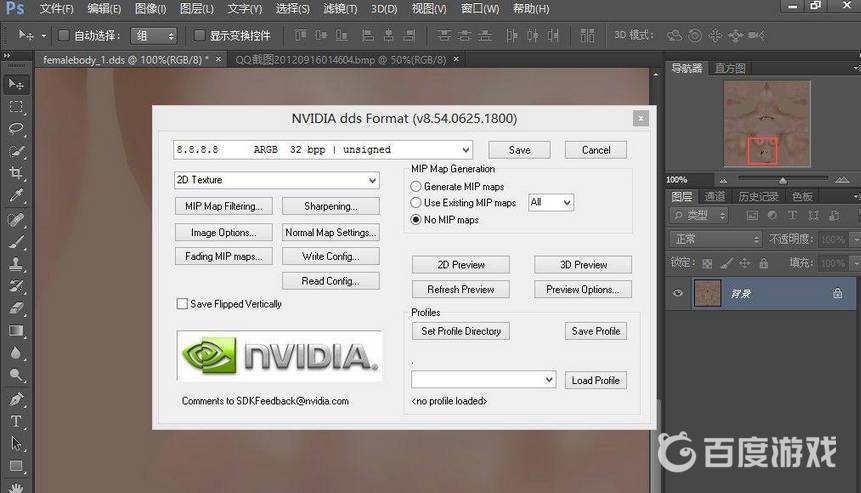Check Save Flipped Vertically

(182, 304)
